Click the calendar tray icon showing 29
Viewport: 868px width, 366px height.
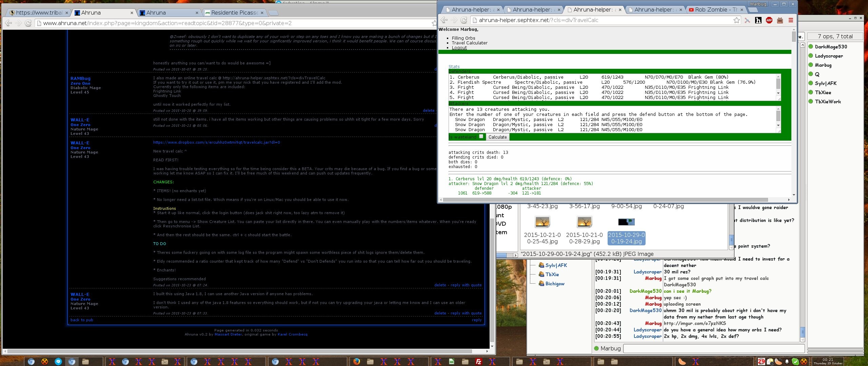761,362
